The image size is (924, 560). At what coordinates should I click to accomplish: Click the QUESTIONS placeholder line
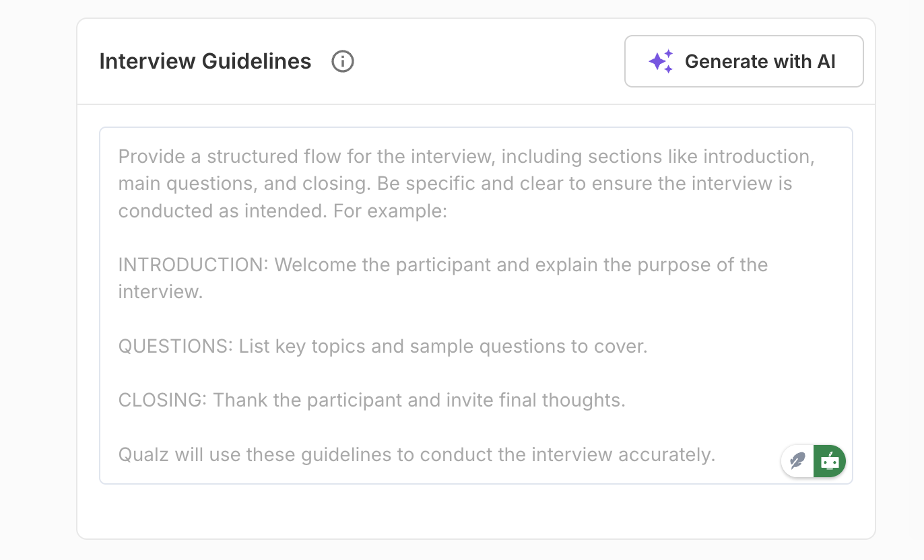pos(383,347)
